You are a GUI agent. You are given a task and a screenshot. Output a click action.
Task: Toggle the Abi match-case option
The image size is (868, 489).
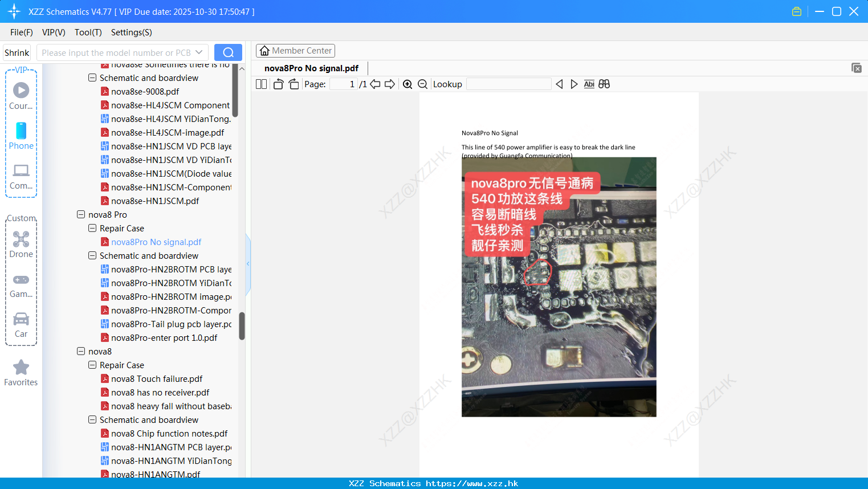(589, 84)
